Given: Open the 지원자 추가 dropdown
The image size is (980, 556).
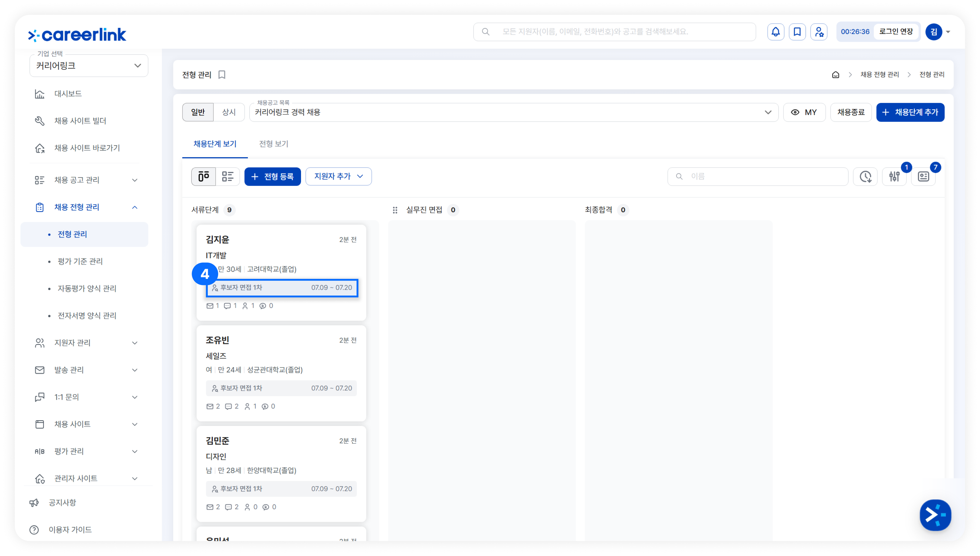Looking at the screenshot, I should pos(339,177).
